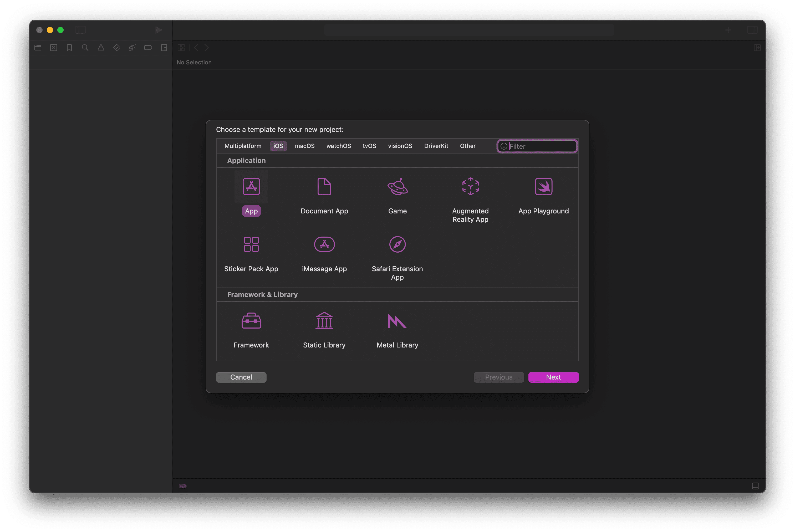Open the project navigator folder icon
This screenshot has height=532, width=795.
coord(38,48)
